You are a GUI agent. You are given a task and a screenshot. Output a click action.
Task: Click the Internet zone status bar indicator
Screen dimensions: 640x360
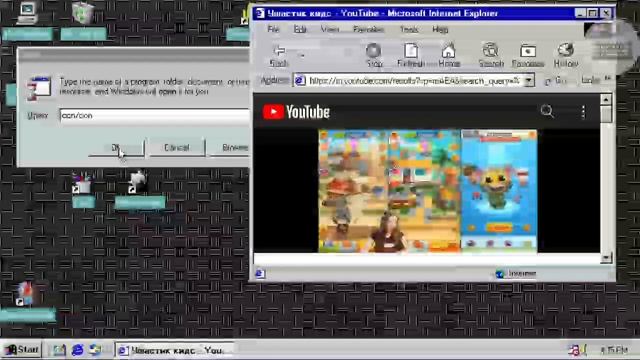point(516,273)
